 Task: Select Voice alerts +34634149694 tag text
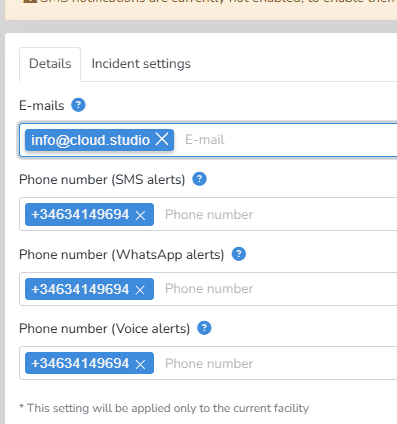(x=80, y=363)
